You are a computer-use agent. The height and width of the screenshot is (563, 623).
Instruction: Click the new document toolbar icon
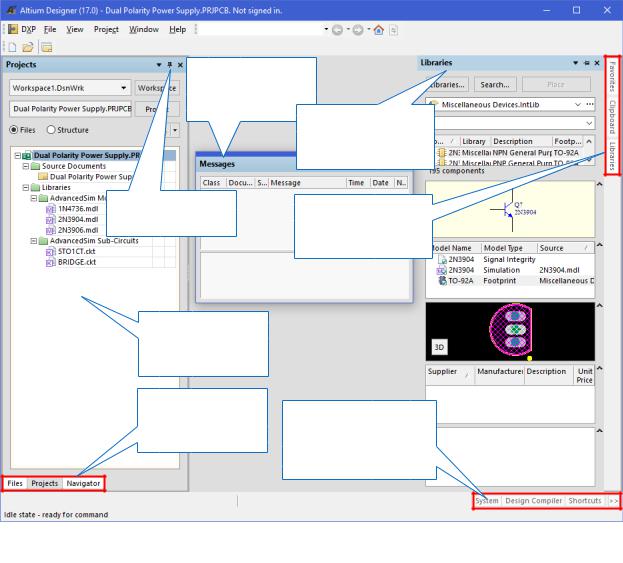(x=12, y=47)
